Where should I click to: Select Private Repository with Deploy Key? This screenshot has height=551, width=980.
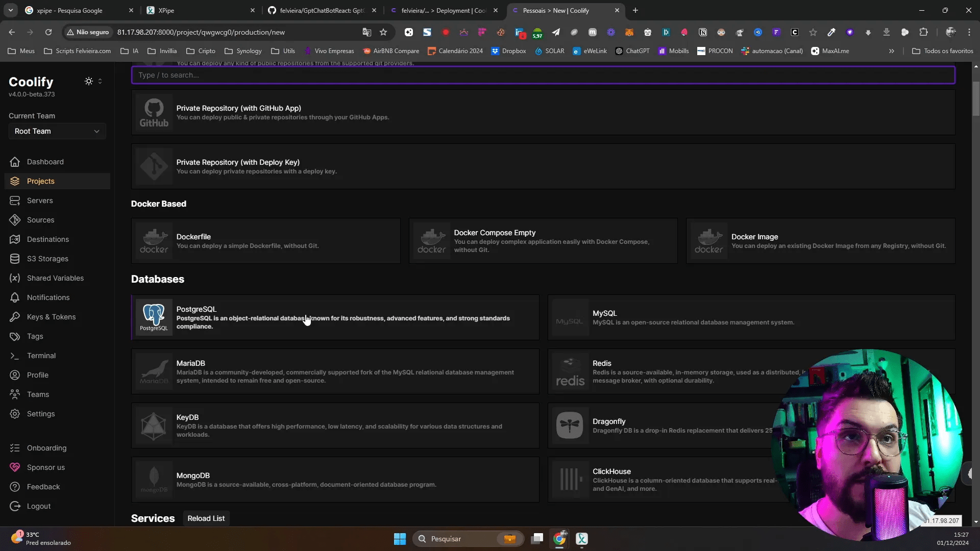click(543, 166)
